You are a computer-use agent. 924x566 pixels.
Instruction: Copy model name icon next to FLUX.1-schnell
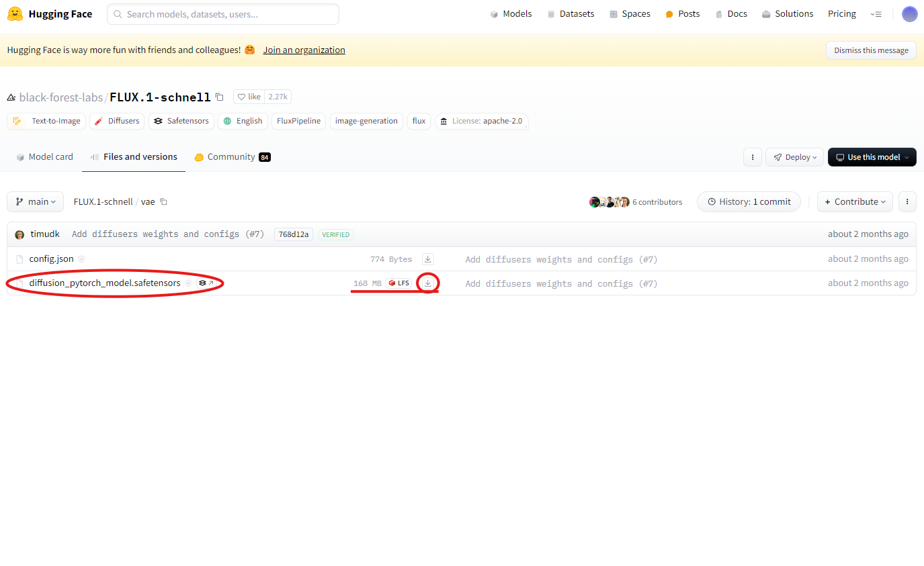(x=219, y=97)
